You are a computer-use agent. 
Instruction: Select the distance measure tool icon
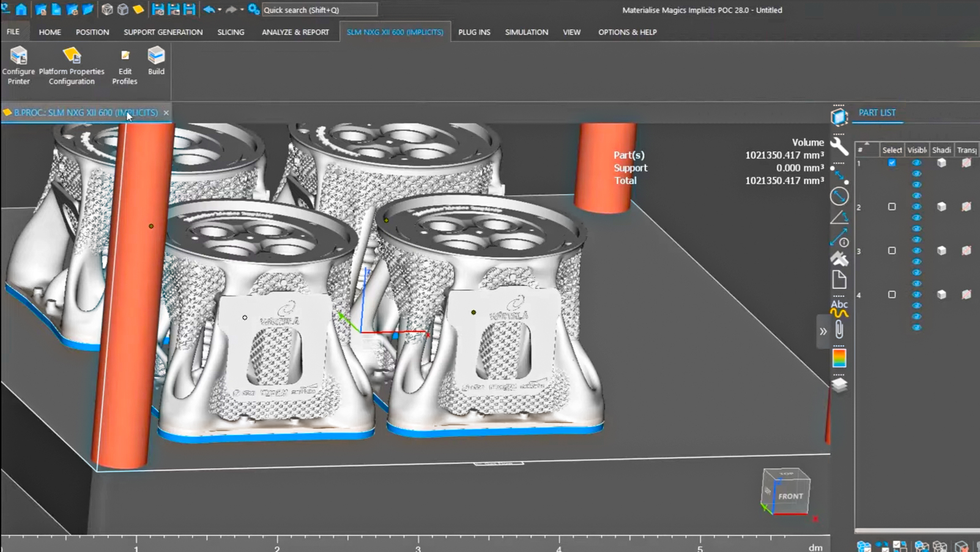[x=839, y=174]
